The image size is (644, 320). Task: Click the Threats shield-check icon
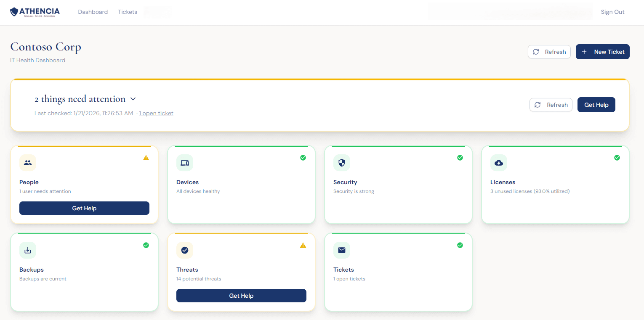pos(185,250)
